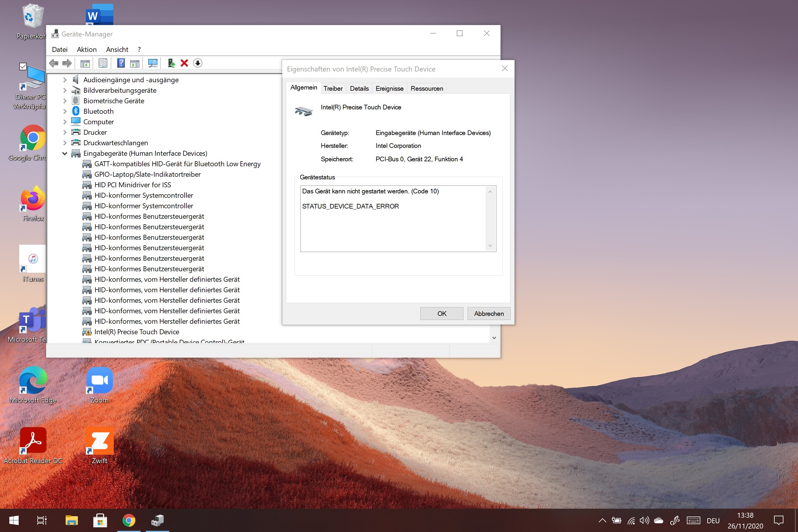Open the Datei menu

tap(60, 50)
